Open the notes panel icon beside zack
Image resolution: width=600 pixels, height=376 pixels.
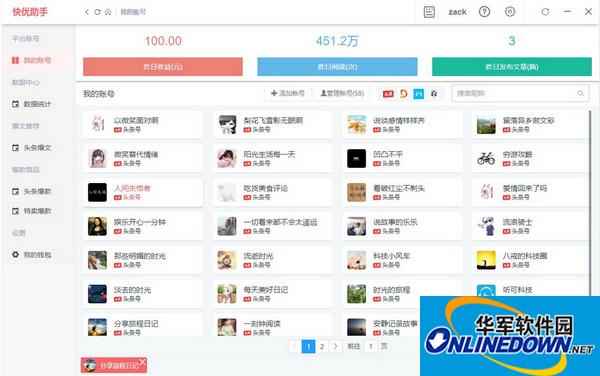tap(429, 12)
